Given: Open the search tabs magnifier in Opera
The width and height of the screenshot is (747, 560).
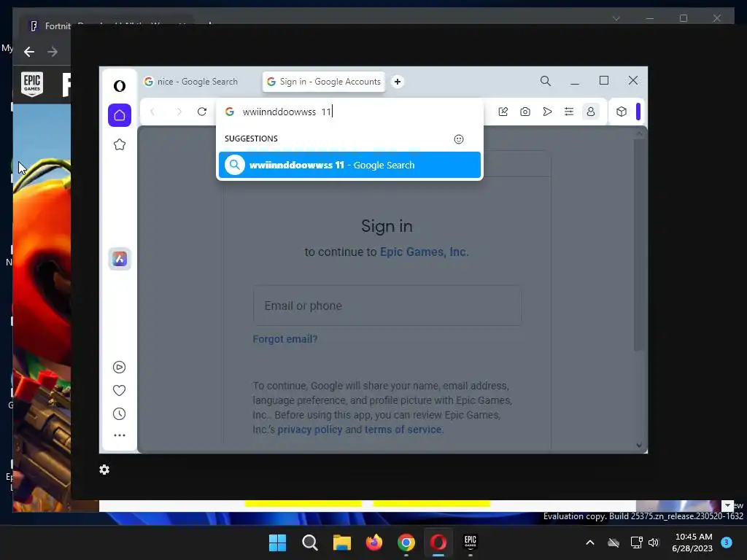Looking at the screenshot, I should (x=546, y=81).
